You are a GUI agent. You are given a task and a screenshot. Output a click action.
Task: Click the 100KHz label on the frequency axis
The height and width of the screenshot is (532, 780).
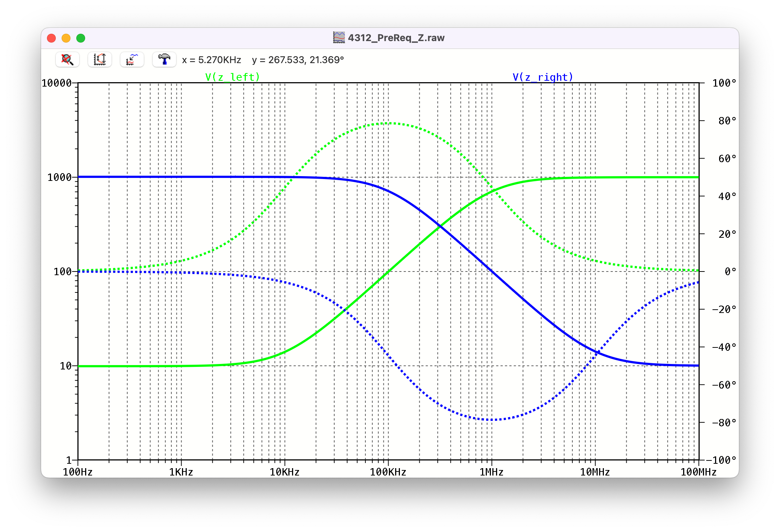(388, 472)
